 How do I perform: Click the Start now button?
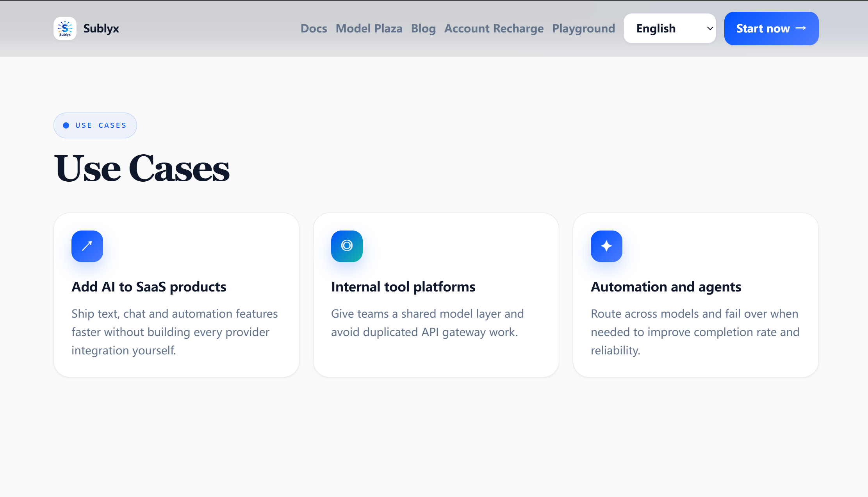(x=771, y=29)
